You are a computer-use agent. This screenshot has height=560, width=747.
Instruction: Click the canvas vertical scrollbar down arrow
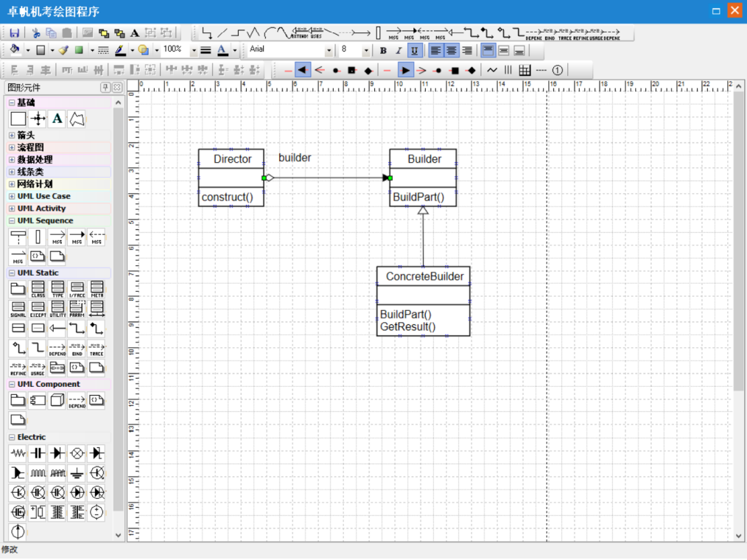(738, 536)
